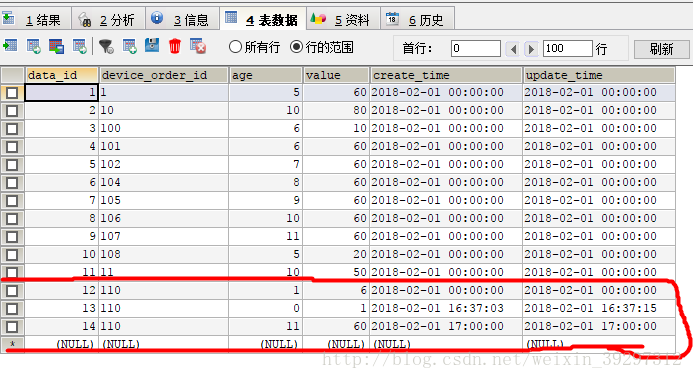The image size is (693, 379).
Task: Select the 行的范围 radio button
Action: point(297,47)
